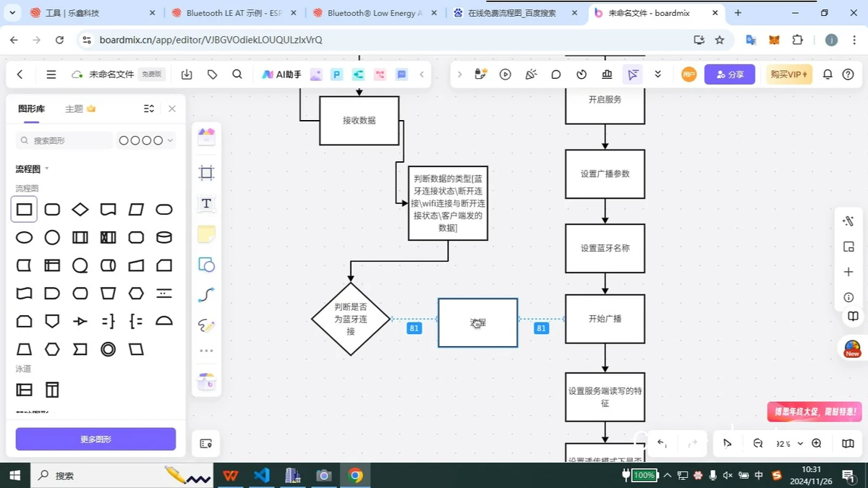Viewport: 868px width, 488px height.
Task: Close the shape library panel
Action: [172, 108]
